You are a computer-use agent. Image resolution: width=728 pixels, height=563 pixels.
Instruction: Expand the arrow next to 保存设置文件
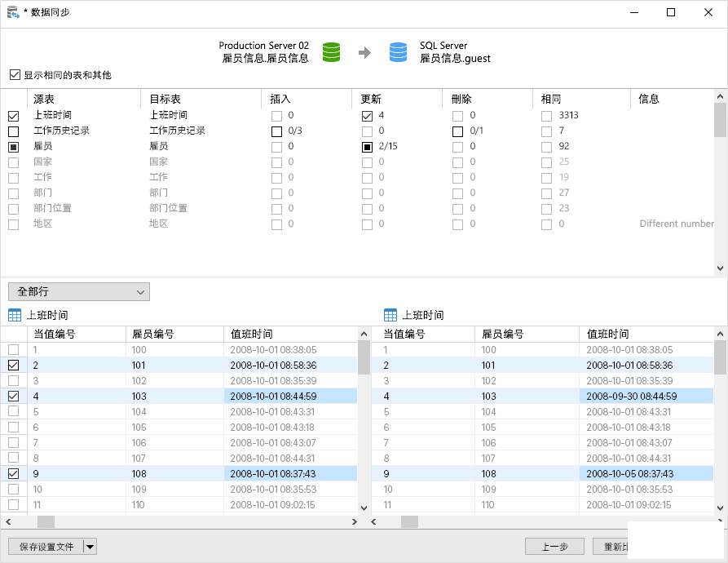[90, 547]
